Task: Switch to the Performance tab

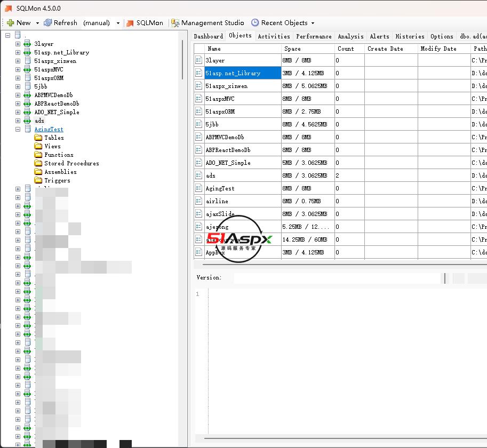Action: click(x=314, y=36)
